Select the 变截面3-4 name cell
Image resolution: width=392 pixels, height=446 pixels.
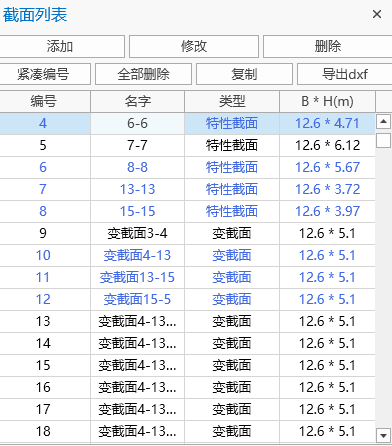pos(137,233)
